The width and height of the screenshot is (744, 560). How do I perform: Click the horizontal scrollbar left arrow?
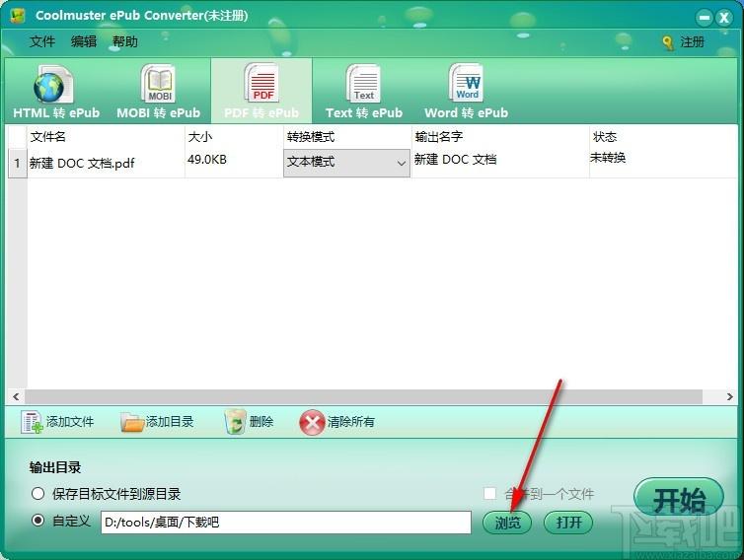16,396
